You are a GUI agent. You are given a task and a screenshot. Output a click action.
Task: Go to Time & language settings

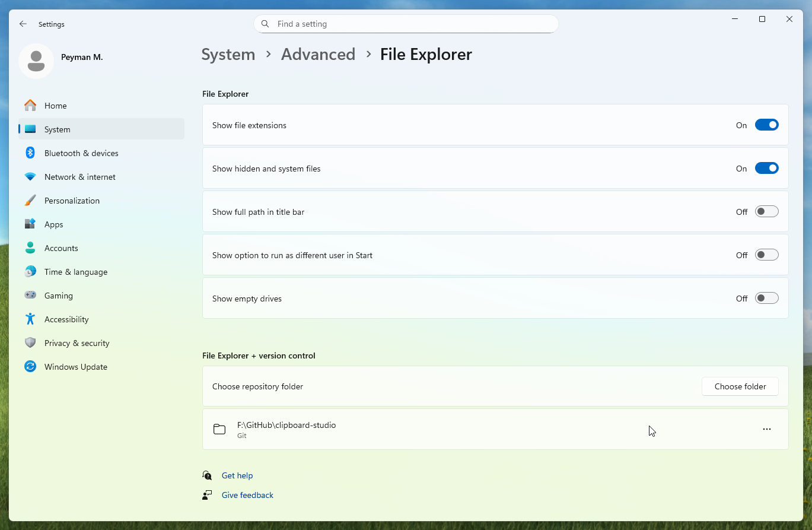pyautogui.click(x=101, y=272)
